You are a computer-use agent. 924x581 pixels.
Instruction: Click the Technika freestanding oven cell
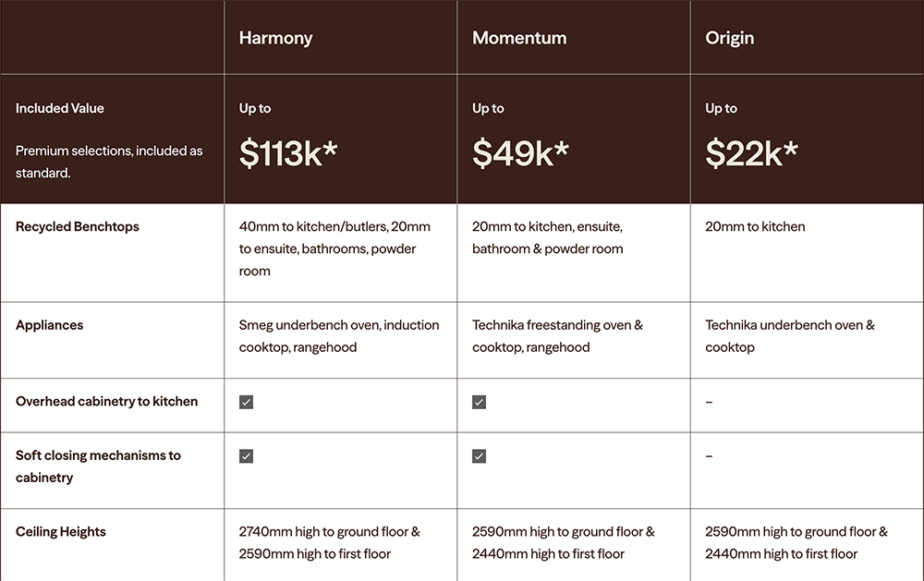557,336
